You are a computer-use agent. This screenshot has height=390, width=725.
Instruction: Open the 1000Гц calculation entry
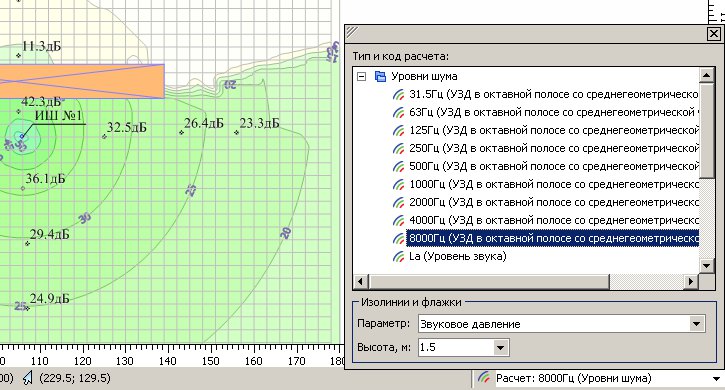coord(553,184)
